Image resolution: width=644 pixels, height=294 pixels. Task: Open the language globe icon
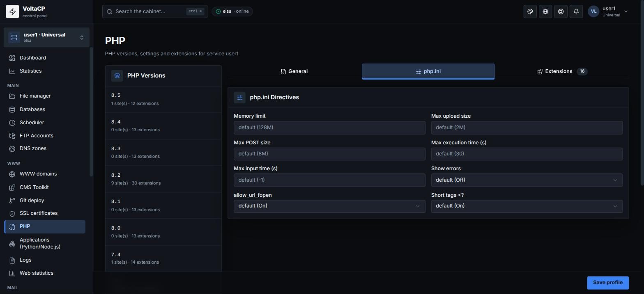point(545,11)
